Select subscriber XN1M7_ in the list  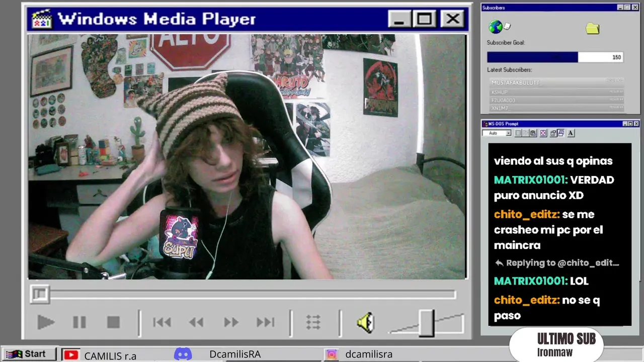click(x=557, y=108)
